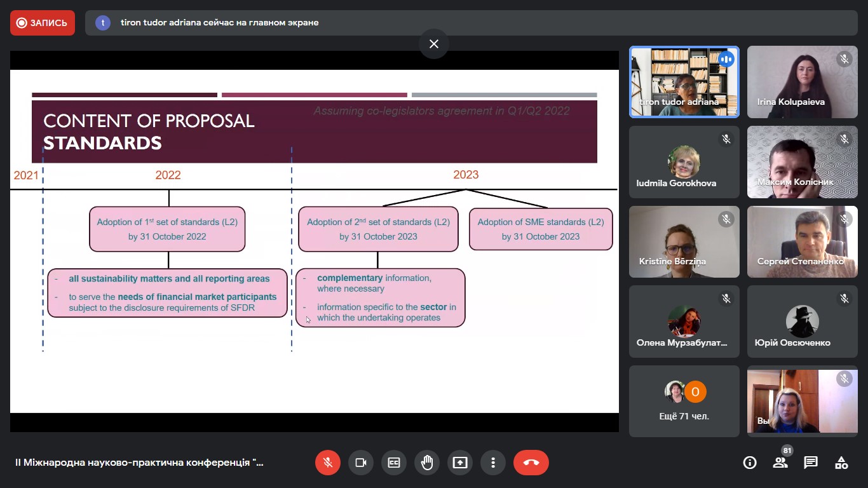Click the red ЗАПИСЬ recording indicator
This screenshot has width=868, height=488.
(x=43, y=23)
